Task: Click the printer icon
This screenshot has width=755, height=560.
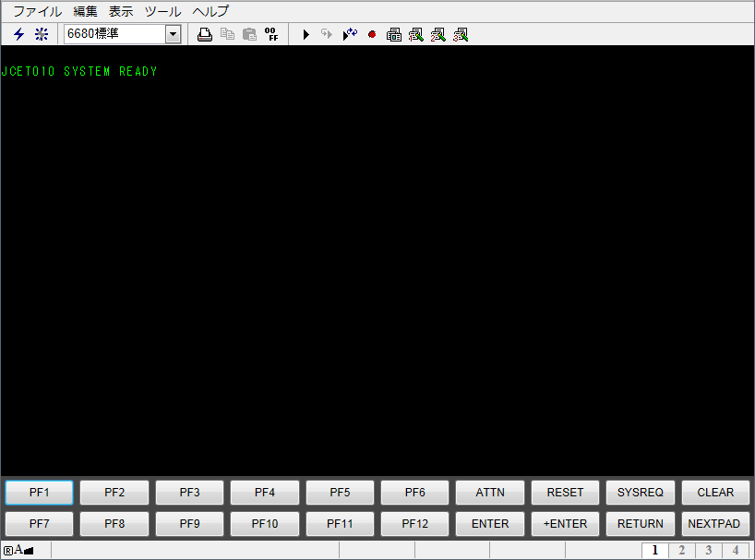Action: tap(205, 34)
